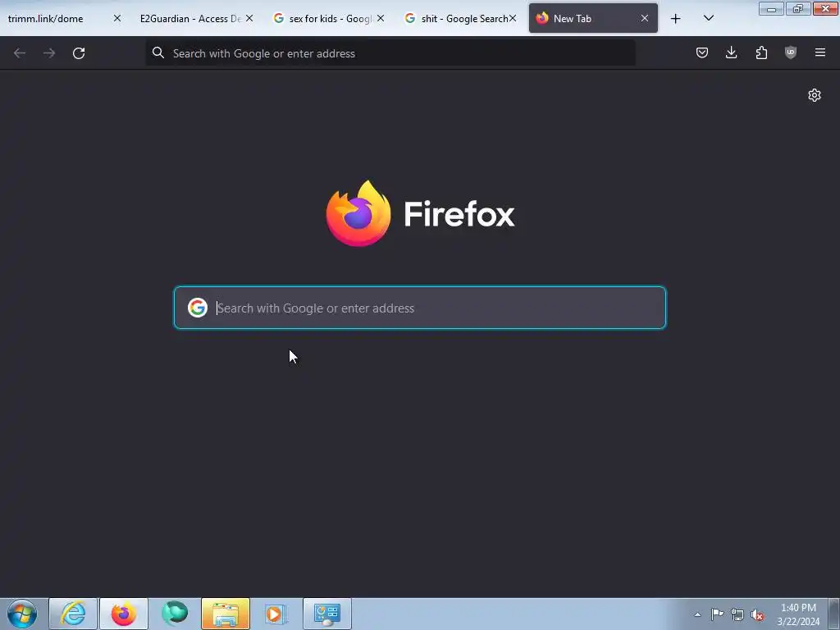Focus the top address bar field
Screen dimensions: 840x630
[x=390, y=53]
